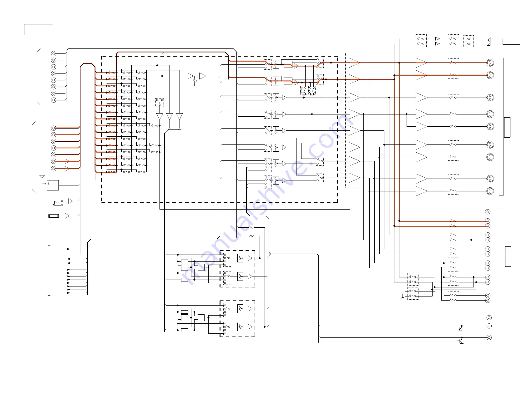Click the antenna symbol
The height and width of the screenshot is (395, 532).
42,178
